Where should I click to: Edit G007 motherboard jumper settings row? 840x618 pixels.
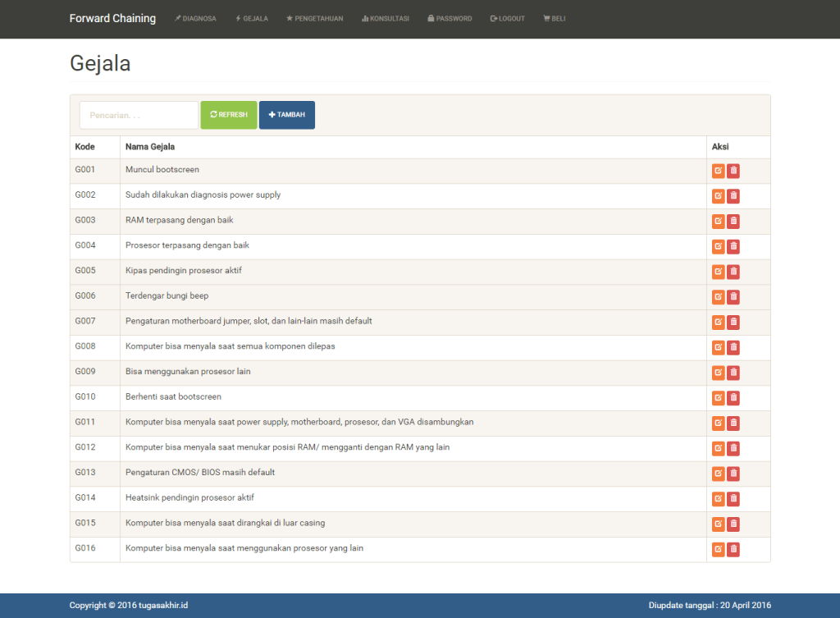point(718,323)
